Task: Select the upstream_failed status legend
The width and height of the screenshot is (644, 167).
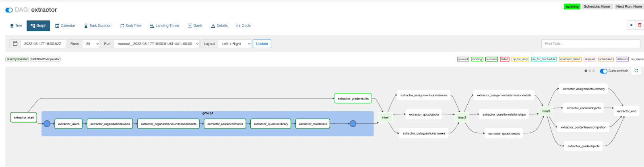Action: pyautogui.click(x=570, y=59)
